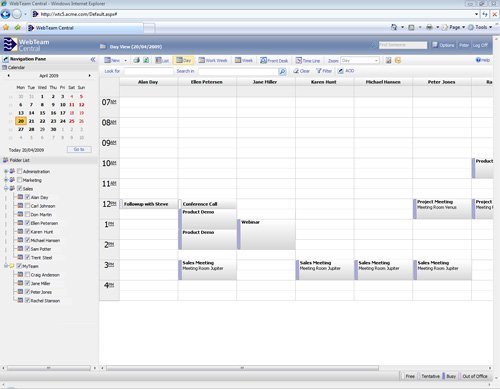Go to previous month in mini calendar
The height and width of the screenshot is (389, 500).
(9, 76)
